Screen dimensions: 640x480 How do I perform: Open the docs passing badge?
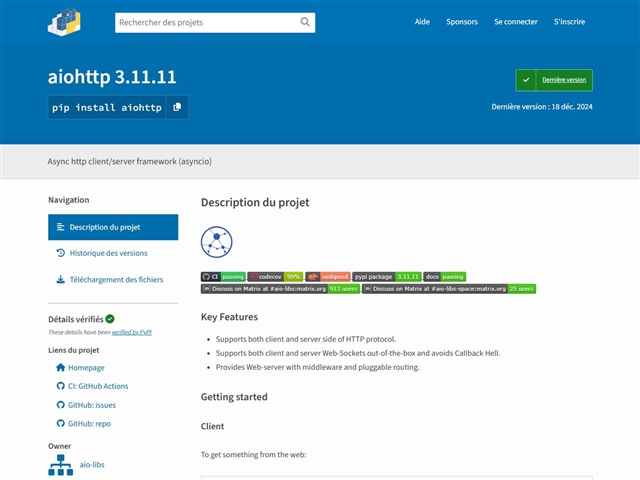coord(444,276)
